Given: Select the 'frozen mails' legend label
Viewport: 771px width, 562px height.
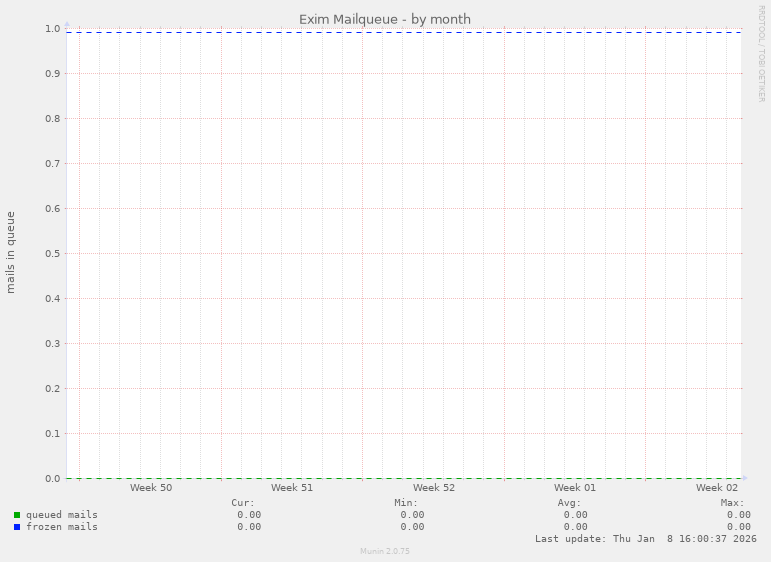Looking at the screenshot, I should (x=62, y=527).
